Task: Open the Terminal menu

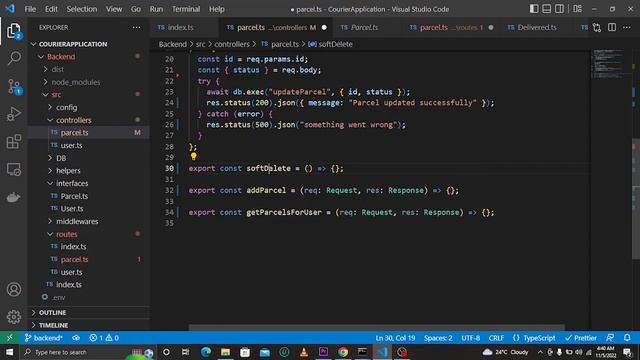Action: point(186,9)
